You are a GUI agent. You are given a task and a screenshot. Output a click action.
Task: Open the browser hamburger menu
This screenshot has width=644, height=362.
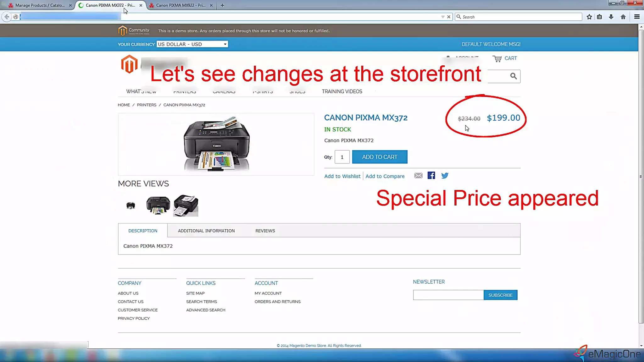tap(637, 17)
